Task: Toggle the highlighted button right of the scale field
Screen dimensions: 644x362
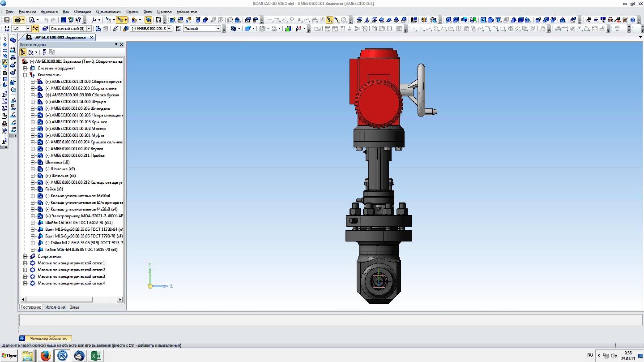Action: 35,29
